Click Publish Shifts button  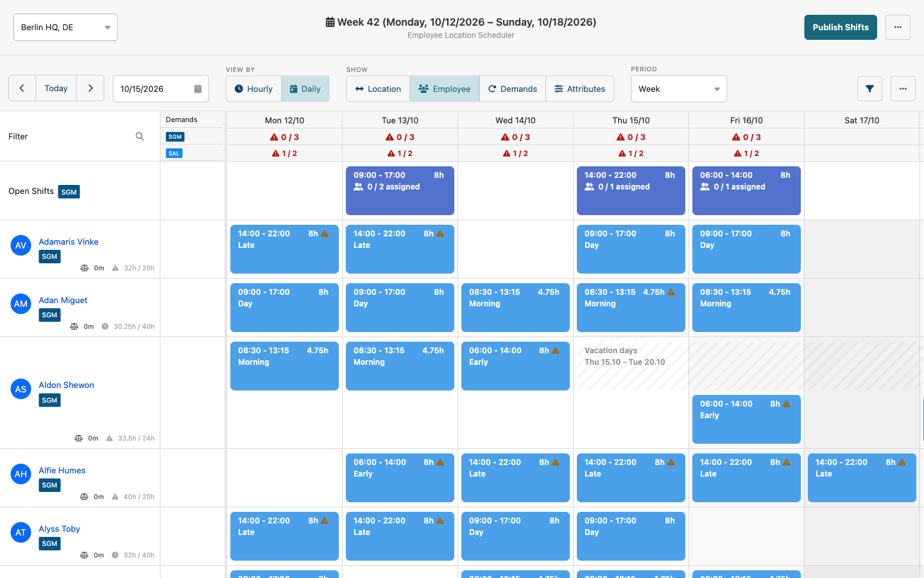click(841, 27)
